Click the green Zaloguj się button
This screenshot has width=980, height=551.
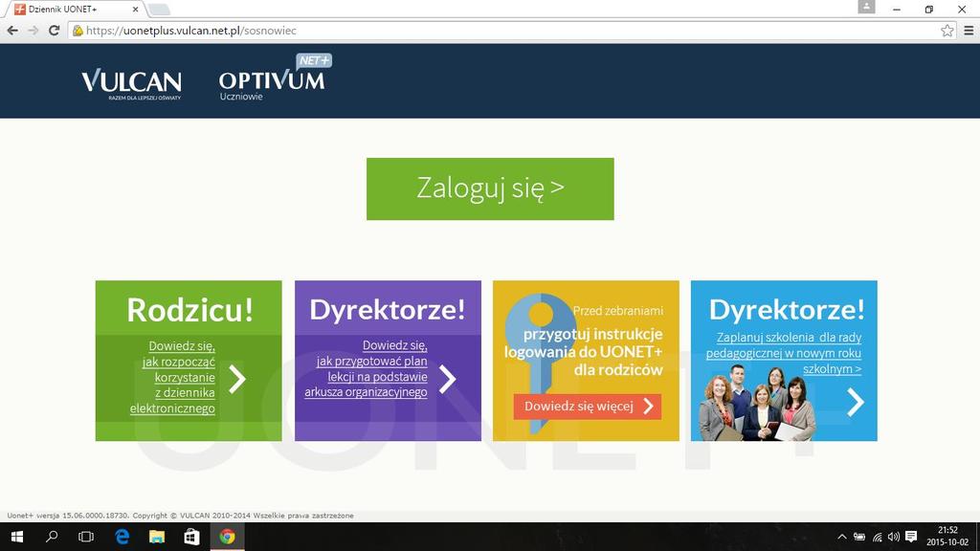(x=490, y=188)
